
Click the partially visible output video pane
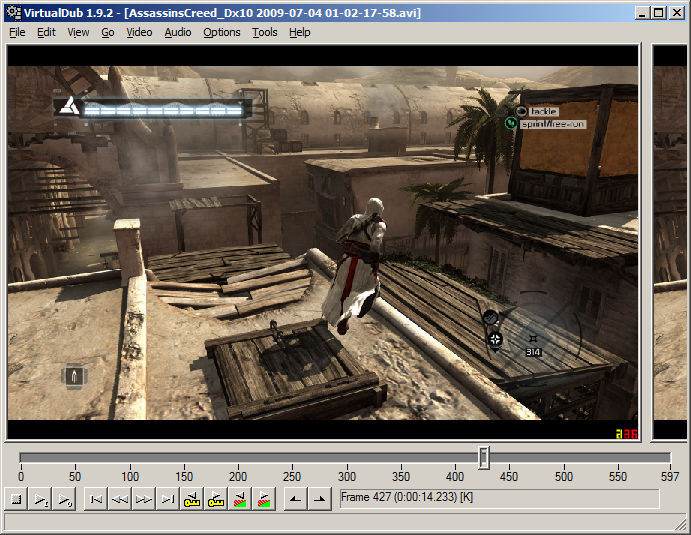670,242
